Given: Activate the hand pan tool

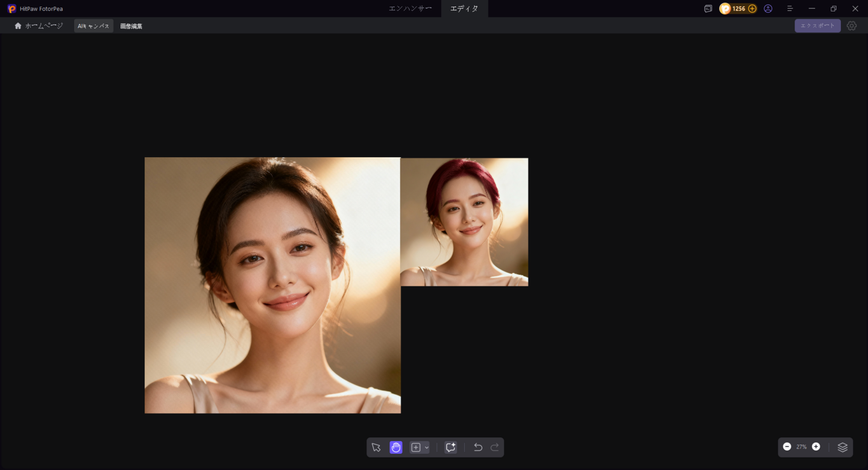Looking at the screenshot, I should pos(396,447).
